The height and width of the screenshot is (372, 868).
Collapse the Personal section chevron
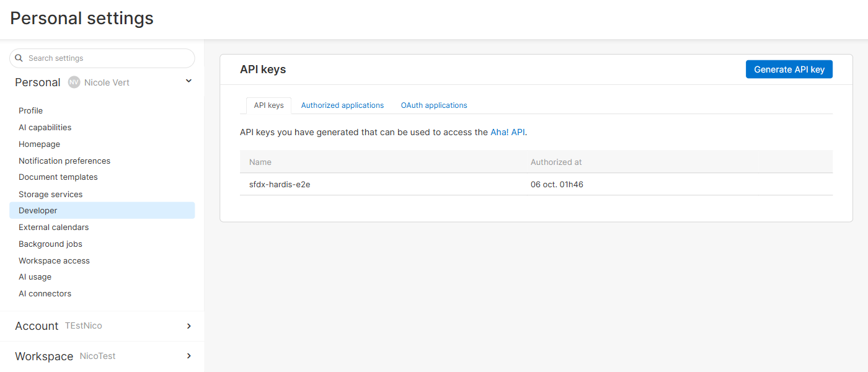point(188,81)
